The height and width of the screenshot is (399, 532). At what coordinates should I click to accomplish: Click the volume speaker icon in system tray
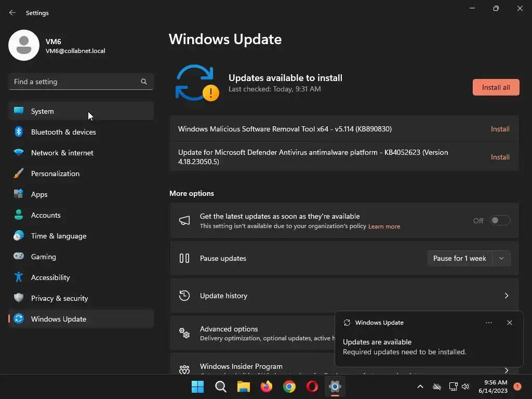click(x=465, y=387)
